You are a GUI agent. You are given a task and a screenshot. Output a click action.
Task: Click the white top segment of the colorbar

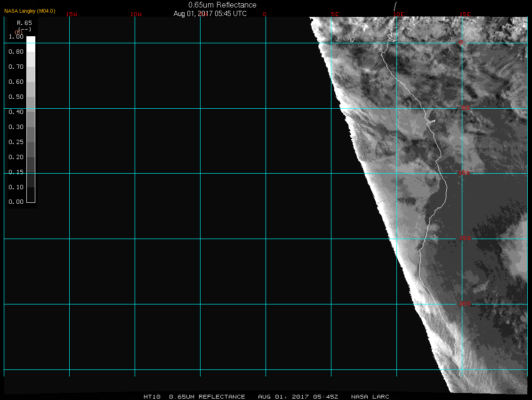(31, 40)
